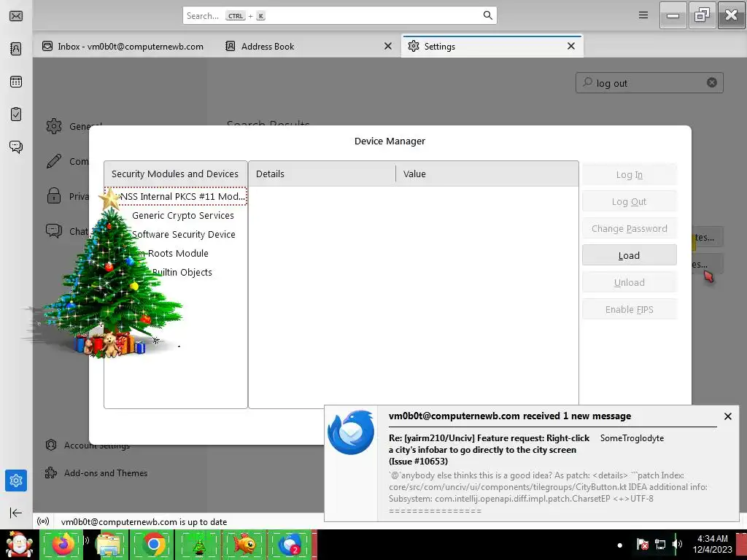This screenshot has height=560, width=747.
Task: Select NSS Internal PKCS #11 Module row
Action: pos(176,196)
